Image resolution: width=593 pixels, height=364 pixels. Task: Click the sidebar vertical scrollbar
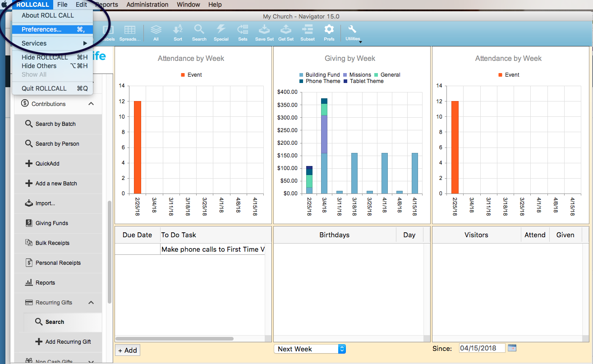109,252
